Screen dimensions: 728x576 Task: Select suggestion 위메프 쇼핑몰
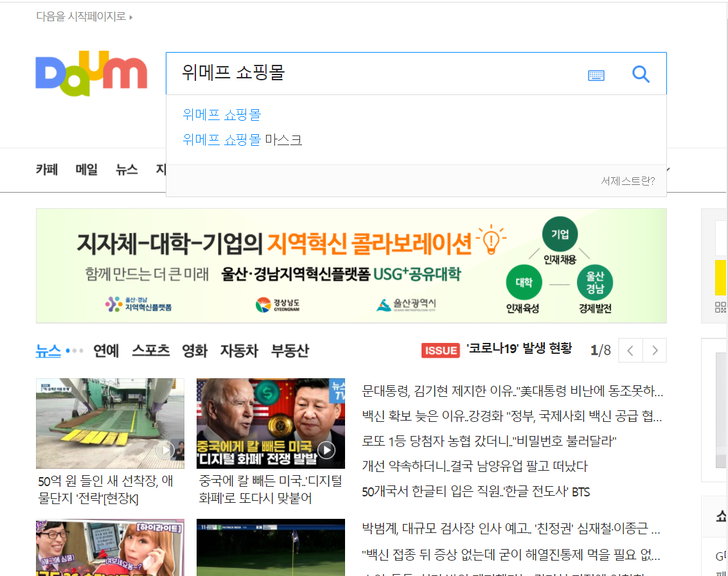click(x=222, y=115)
